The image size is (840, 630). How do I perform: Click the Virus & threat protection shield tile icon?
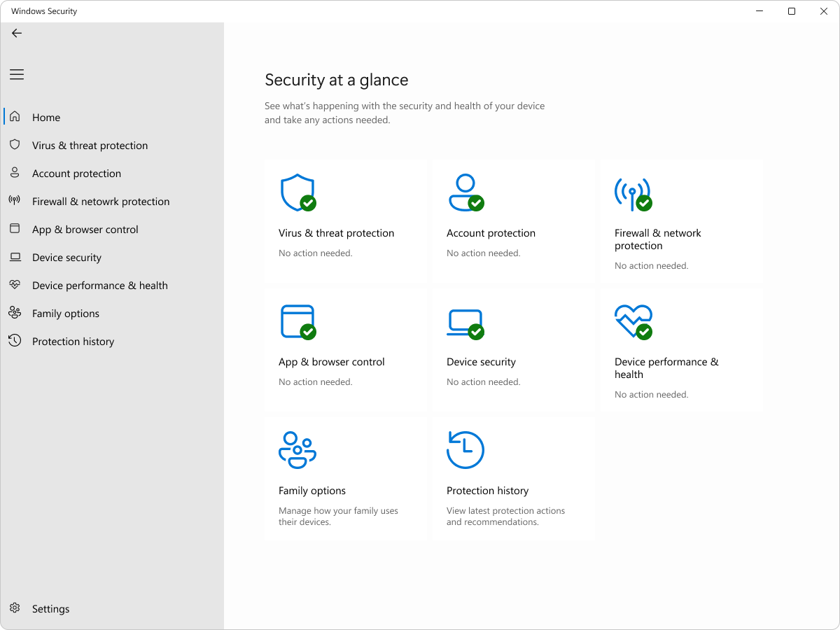pos(297,193)
